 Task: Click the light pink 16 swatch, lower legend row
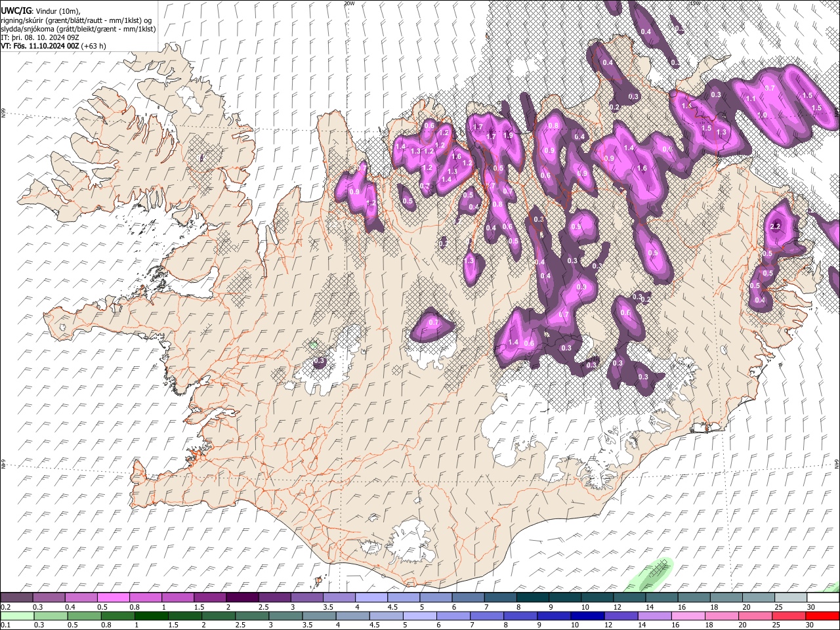click(688, 616)
